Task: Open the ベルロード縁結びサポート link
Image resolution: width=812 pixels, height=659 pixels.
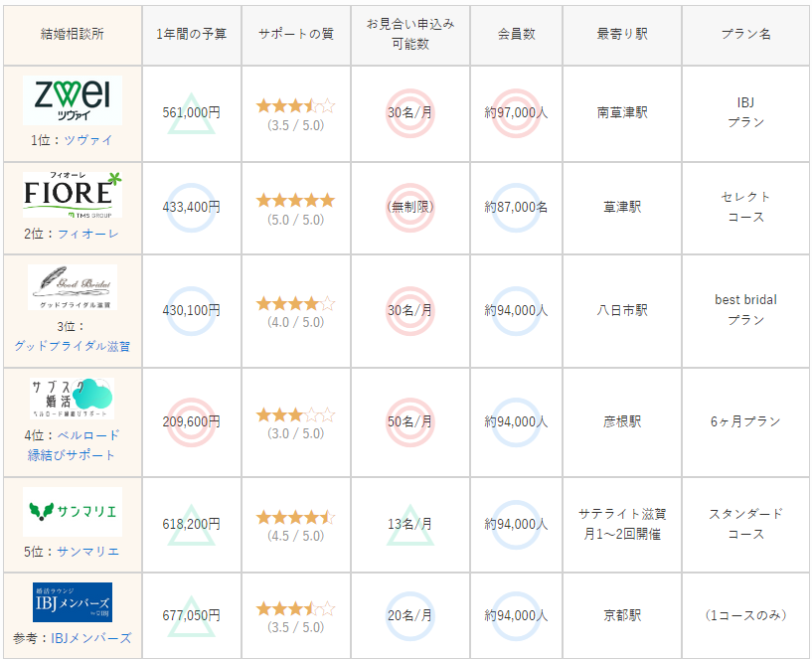Action: point(72,445)
